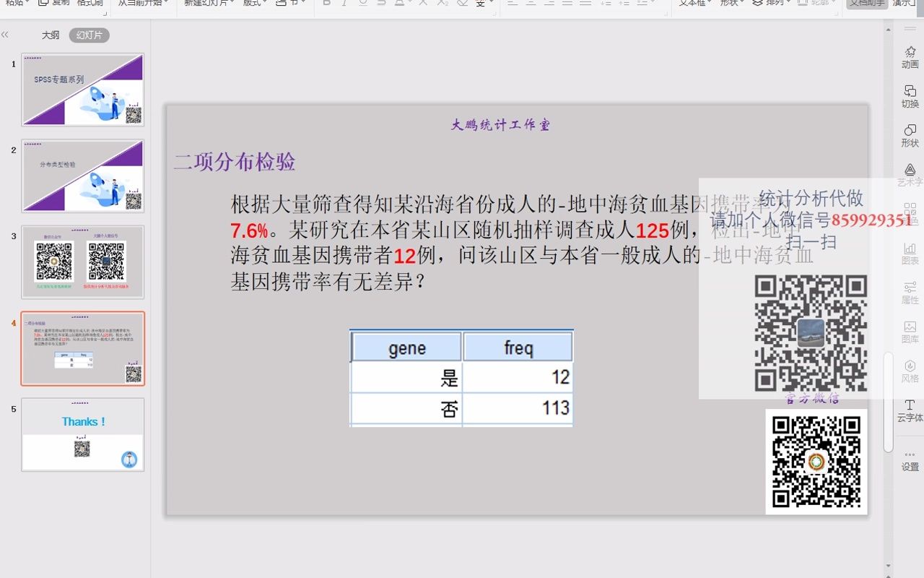Open clipboard group dialog launcher
This screenshot has width=924, height=578.
[x=104, y=13]
